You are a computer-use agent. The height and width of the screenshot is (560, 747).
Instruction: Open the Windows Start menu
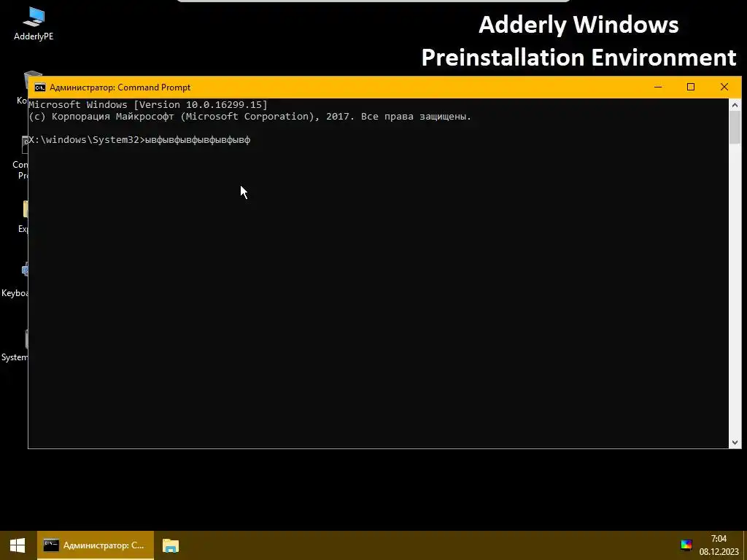pyautogui.click(x=18, y=545)
